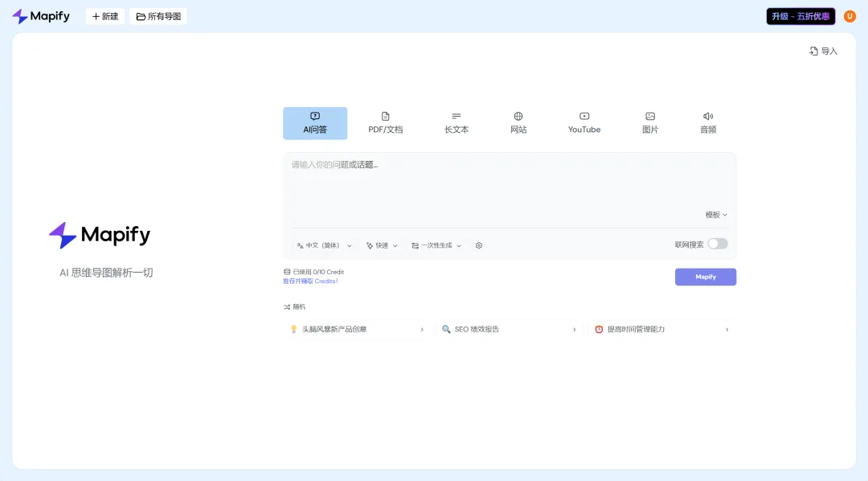The height and width of the screenshot is (481, 868).
Task: Choose the YouTube input mode
Action: pos(583,122)
